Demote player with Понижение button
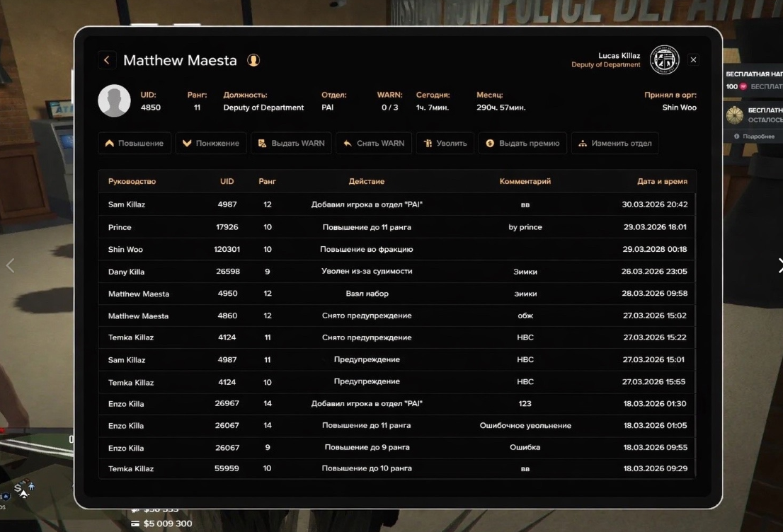The height and width of the screenshot is (532, 783). (211, 143)
